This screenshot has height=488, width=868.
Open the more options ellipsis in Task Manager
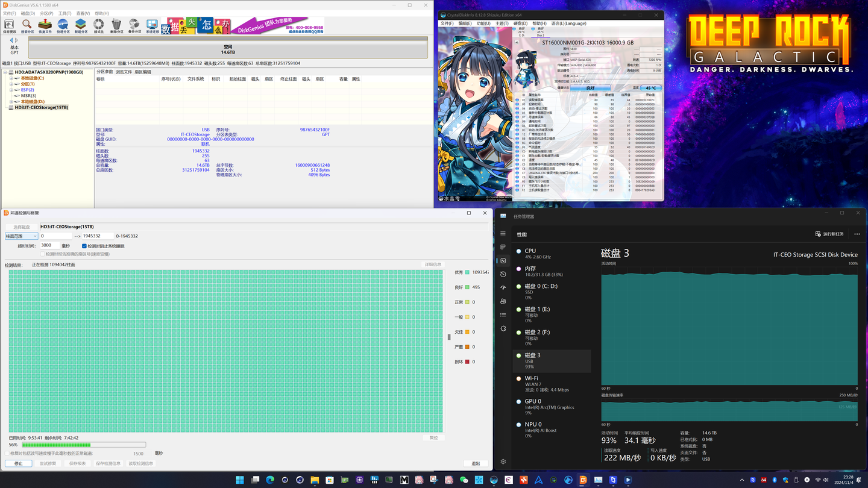coord(857,234)
